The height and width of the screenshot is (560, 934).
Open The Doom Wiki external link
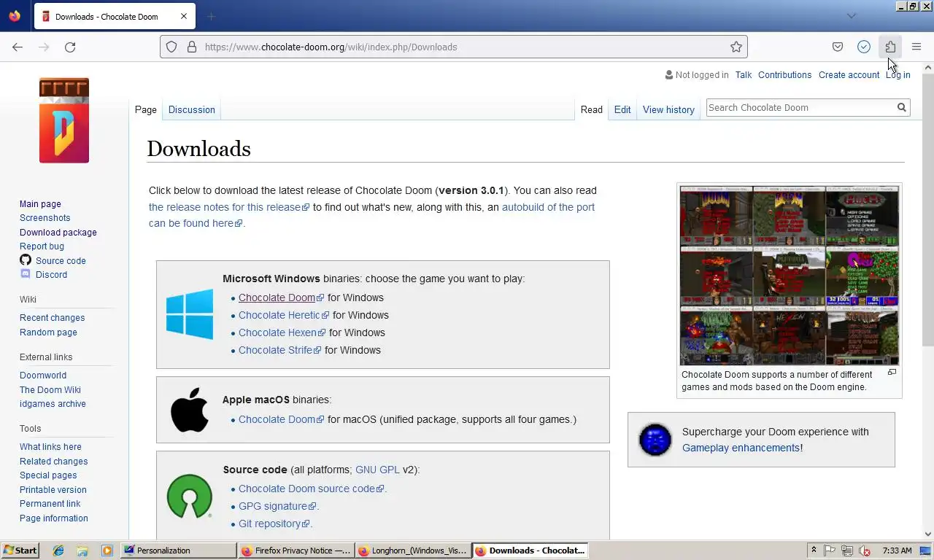pyautogui.click(x=50, y=390)
